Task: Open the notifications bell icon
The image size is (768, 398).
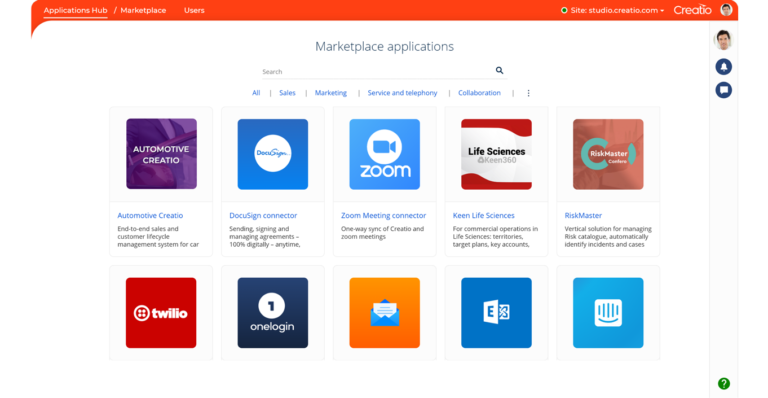Action: pyautogui.click(x=723, y=67)
